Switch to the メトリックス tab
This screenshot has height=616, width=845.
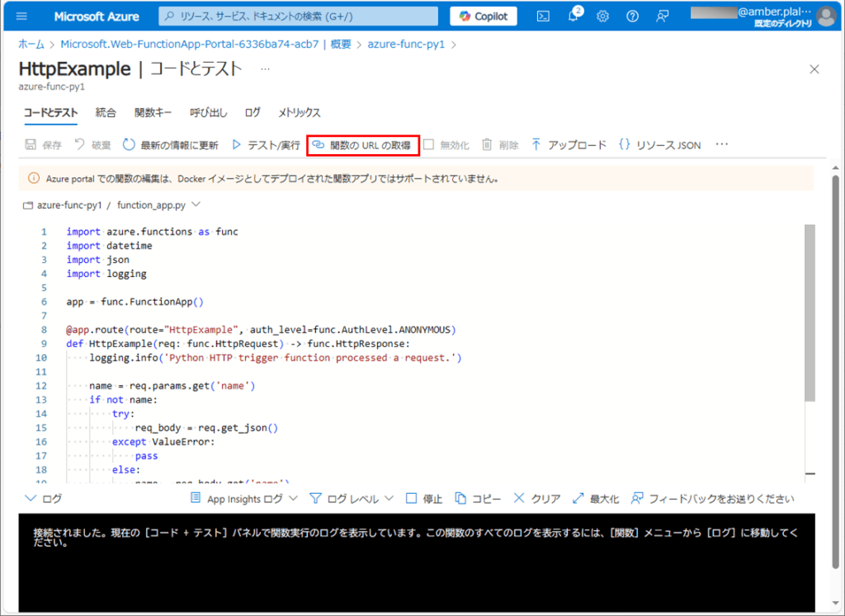click(x=299, y=112)
